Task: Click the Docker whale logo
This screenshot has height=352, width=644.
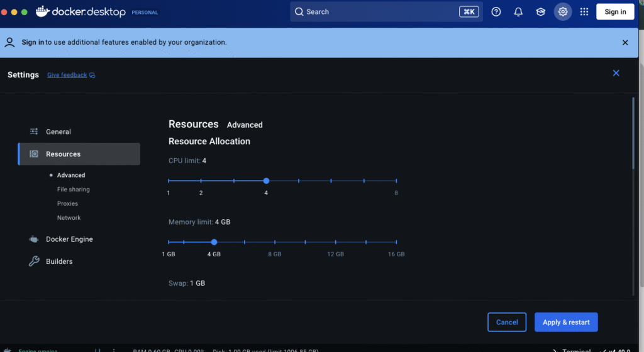Action: [43, 12]
